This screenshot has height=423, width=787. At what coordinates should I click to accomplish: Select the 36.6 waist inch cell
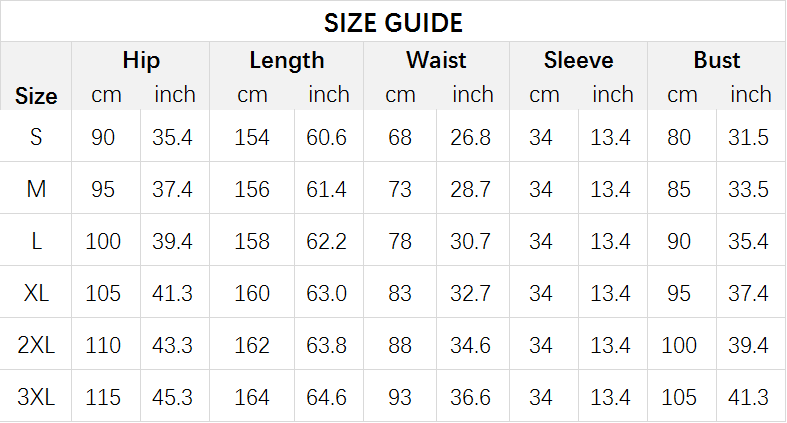pos(470,397)
